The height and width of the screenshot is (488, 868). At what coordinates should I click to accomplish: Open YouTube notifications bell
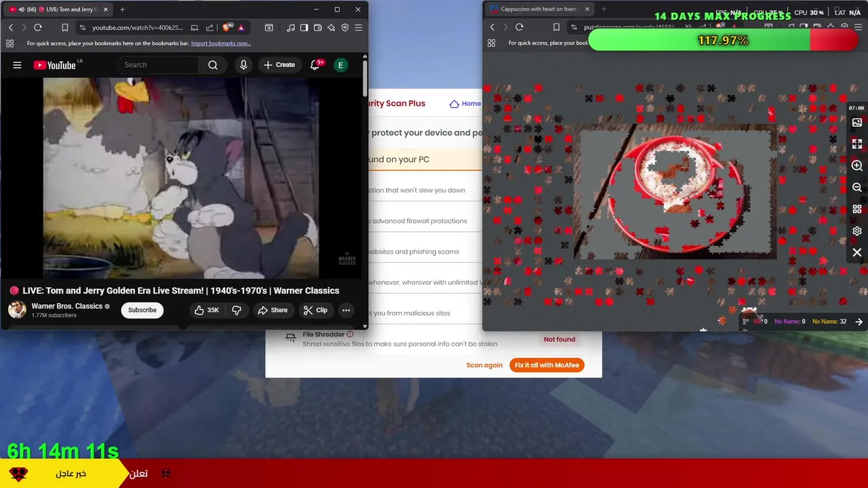point(315,65)
